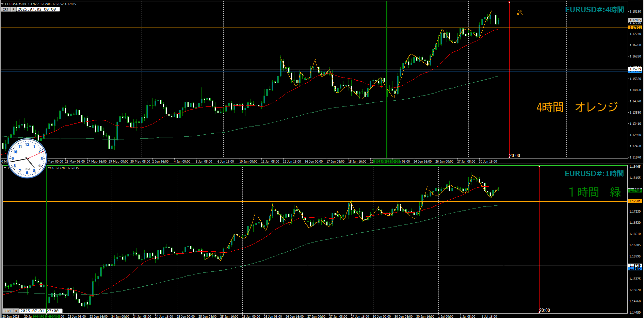Click the 1.13890 price level on H4 axis
Viewport: 644px width, 318px height.
[635, 112]
